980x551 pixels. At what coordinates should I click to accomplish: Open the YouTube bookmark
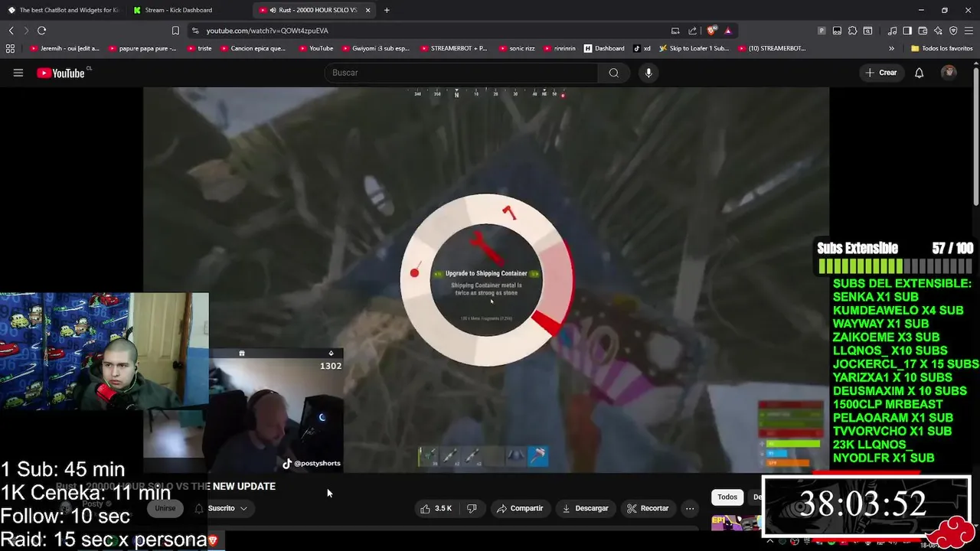point(315,48)
